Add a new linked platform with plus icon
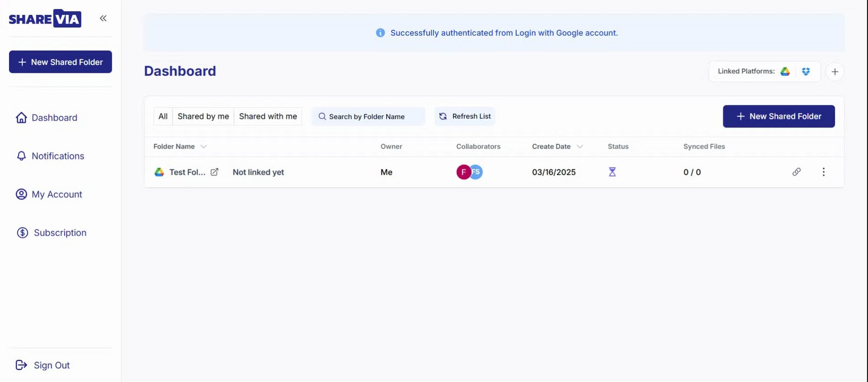Viewport: 868px width, 382px height. pyautogui.click(x=835, y=72)
